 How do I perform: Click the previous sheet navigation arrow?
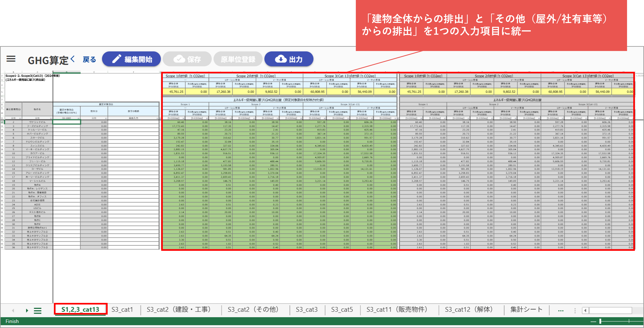coord(13,311)
